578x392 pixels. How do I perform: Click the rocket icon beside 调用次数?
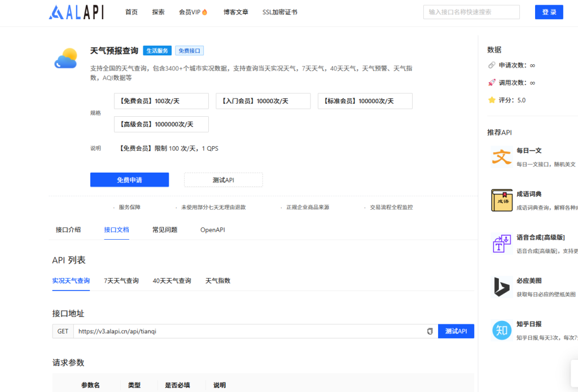[x=492, y=82]
